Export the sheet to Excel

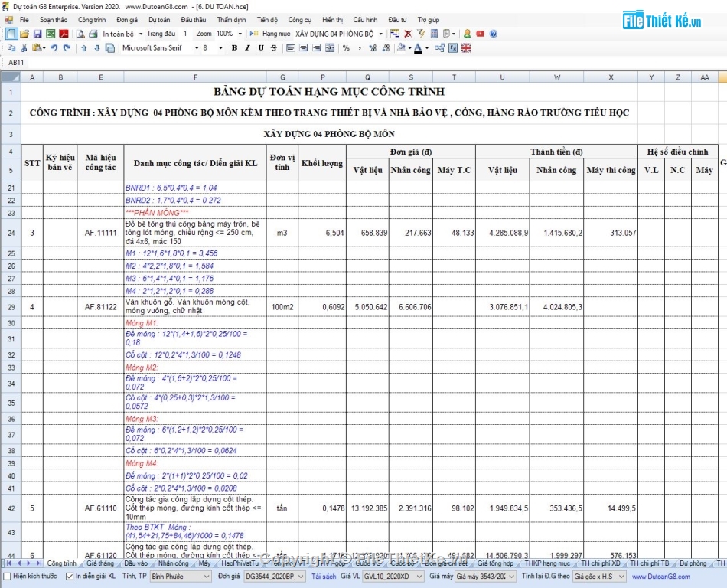tap(51, 34)
